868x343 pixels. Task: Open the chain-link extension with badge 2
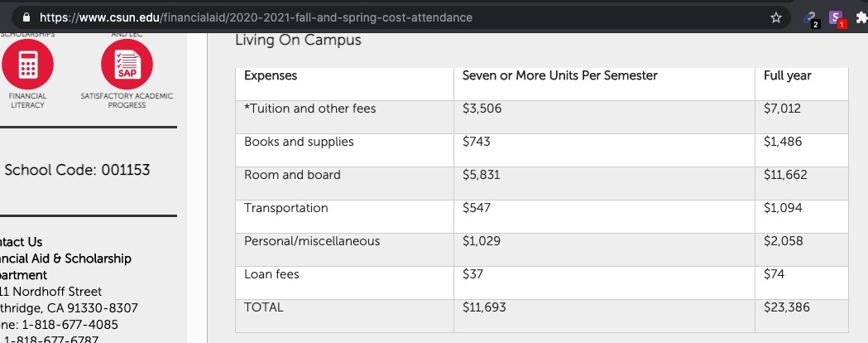810,17
